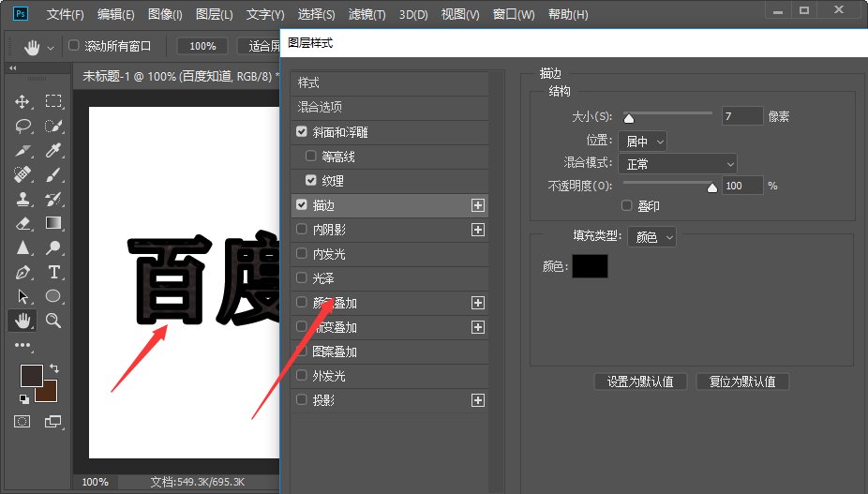Screen dimensions: 868x494
Task: Open the 编辑(E) menu
Action: 115,14
